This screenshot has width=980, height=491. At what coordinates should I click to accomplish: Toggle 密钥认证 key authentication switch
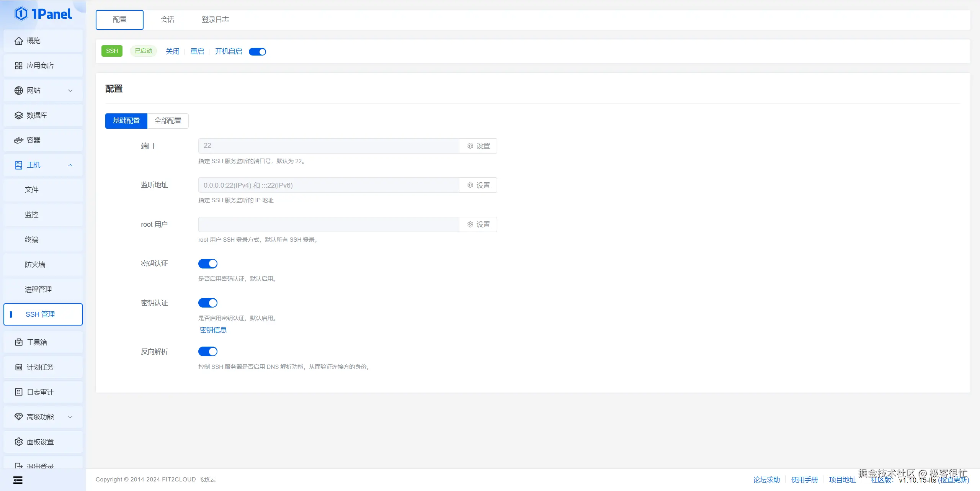point(208,303)
